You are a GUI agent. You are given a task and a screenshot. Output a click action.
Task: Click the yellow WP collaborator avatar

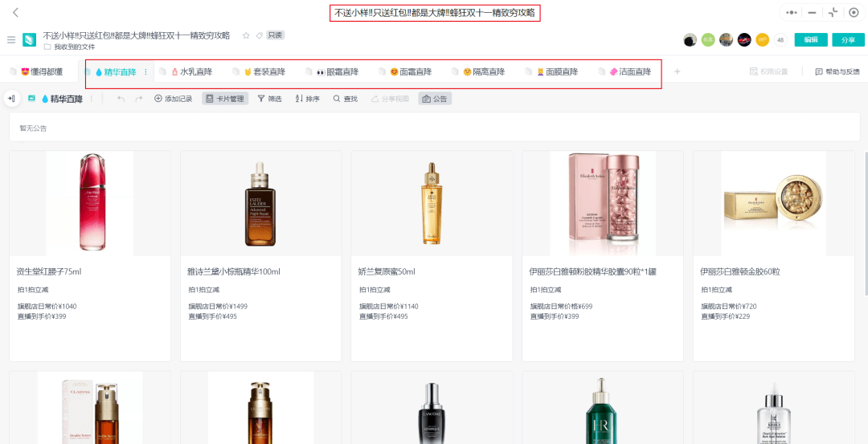tap(762, 40)
